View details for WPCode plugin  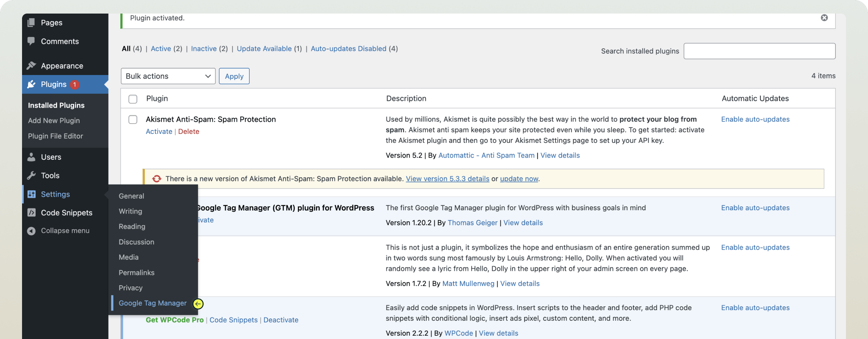[498, 333]
